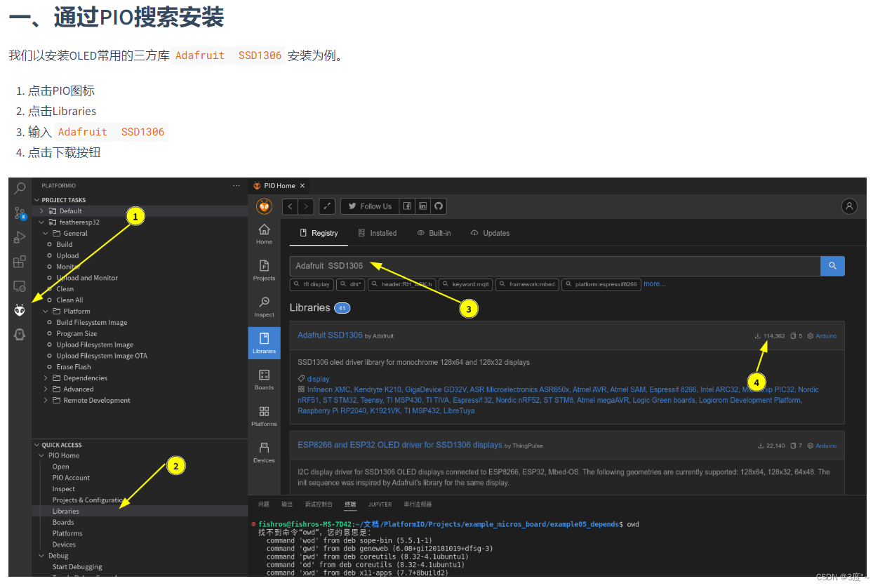Expand the Advanced folder
880x588 pixels.
[x=79, y=389]
